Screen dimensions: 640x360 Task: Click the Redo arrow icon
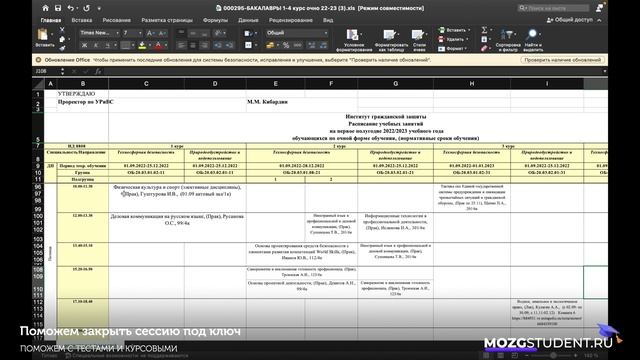tap(87, 8)
